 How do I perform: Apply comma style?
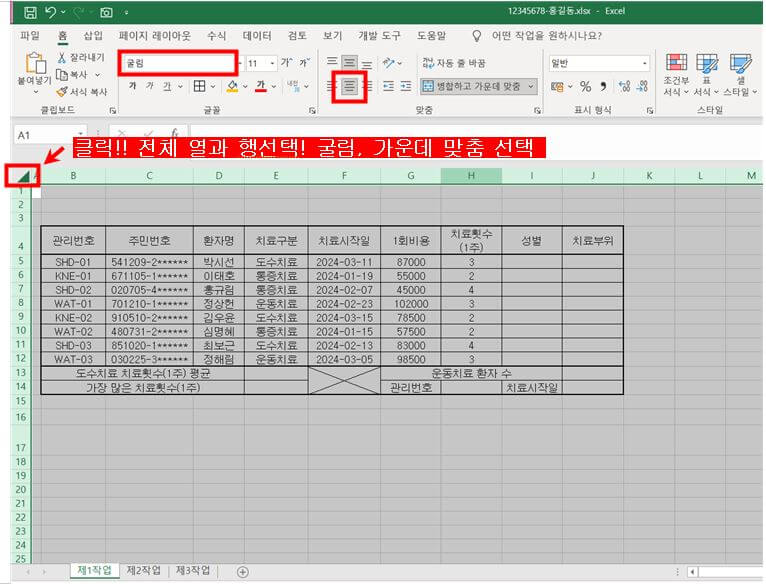tap(604, 87)
